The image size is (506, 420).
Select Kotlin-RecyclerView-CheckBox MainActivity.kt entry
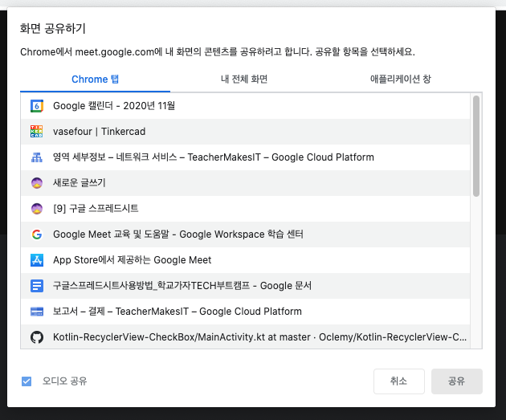[x=245, y=336]
